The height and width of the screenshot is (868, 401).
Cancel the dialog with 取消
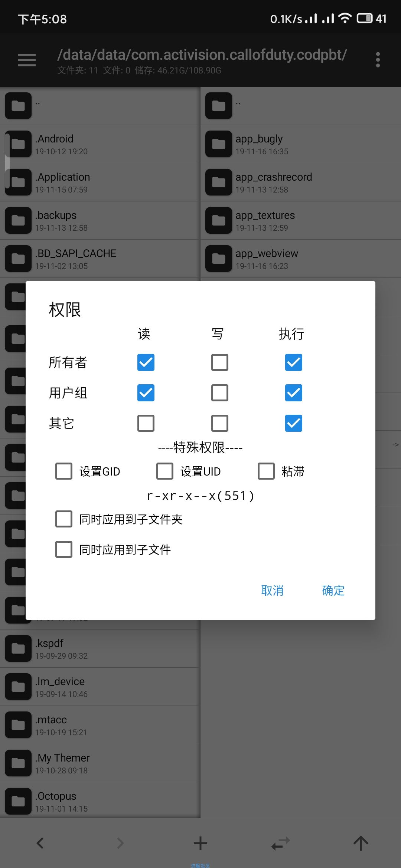tap(273, 590)
